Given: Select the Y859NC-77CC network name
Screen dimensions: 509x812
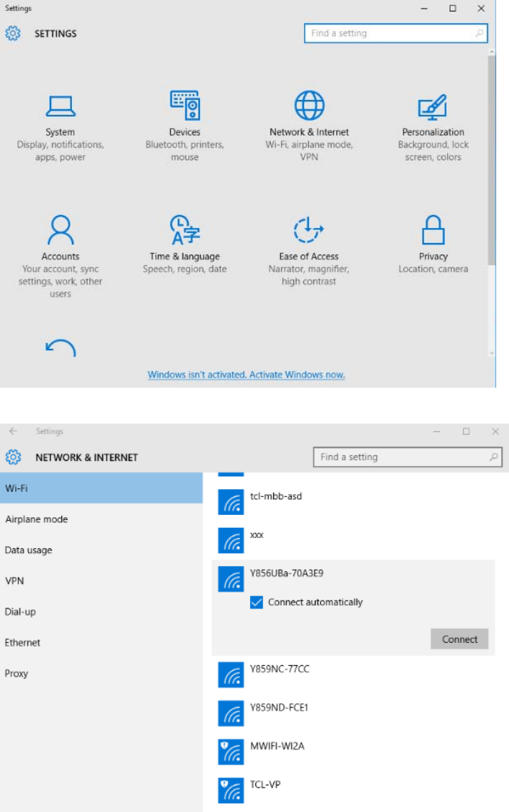Looking at the screenshot, I should click(280, 669).
